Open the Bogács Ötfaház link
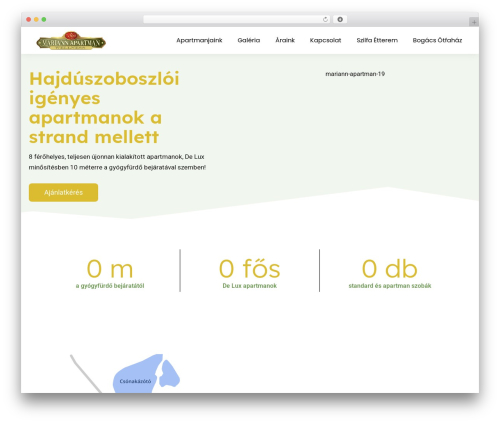This screenshot has width=500, height=423. (x=437, y=40)
